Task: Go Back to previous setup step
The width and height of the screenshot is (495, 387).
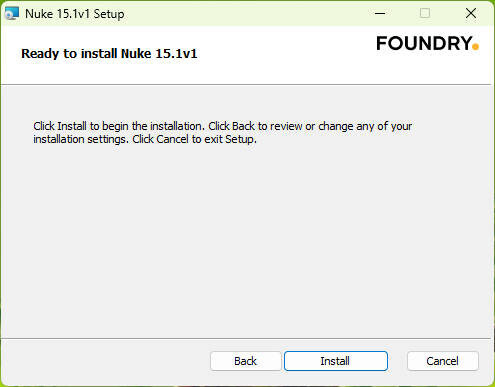Action: [246, 361]
